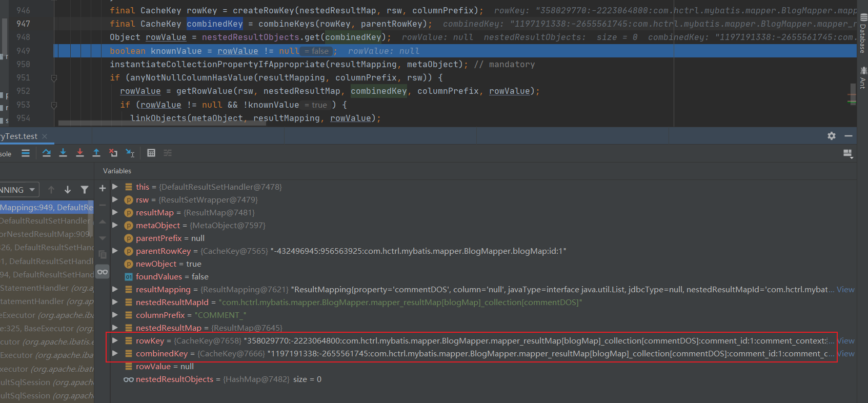This screenshot has width=868, height=403.
Task: Click the Run to Cursor icon
Action: coord(130,153)
